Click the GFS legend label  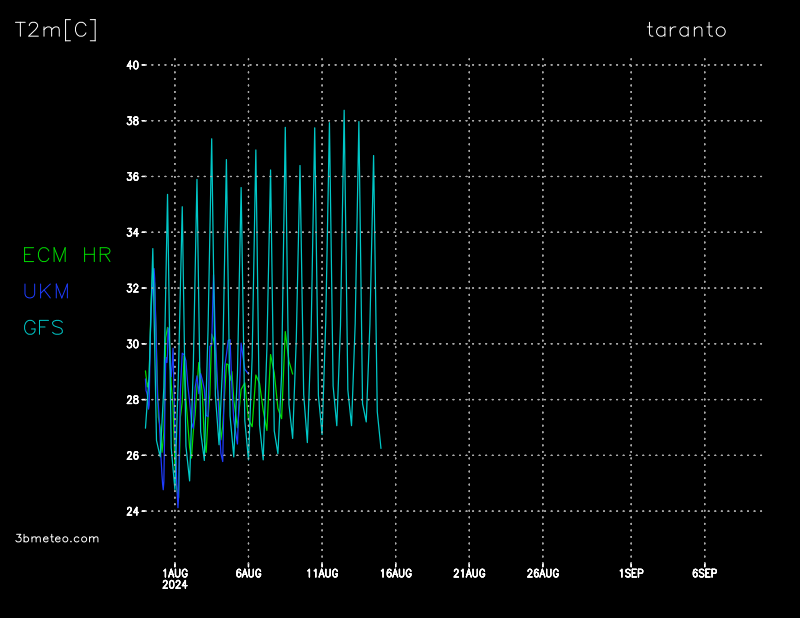[43, 328]
